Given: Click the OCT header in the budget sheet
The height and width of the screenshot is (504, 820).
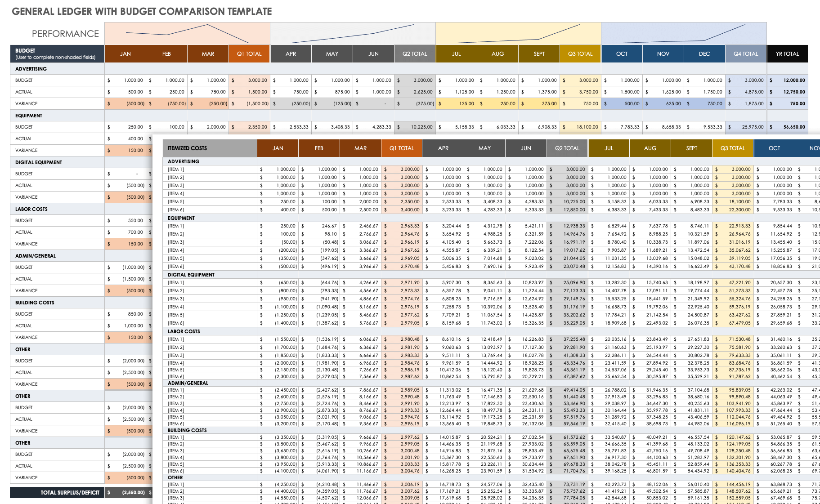Looking at the screenshot, I should (x=622, y=54).
